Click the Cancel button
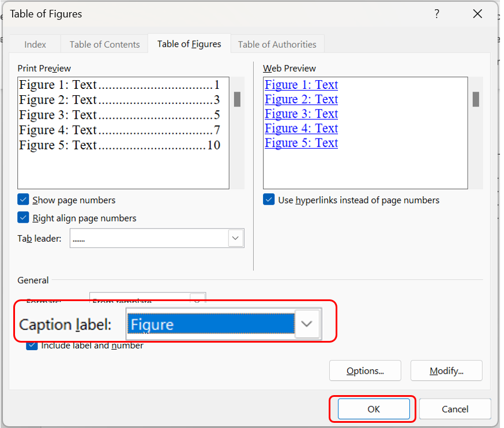This screenshot has height=428, width=504. (455, 409)
